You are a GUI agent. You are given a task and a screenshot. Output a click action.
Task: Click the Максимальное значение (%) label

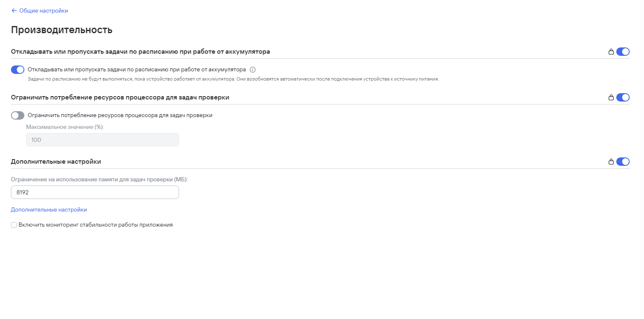click(65, 127)
